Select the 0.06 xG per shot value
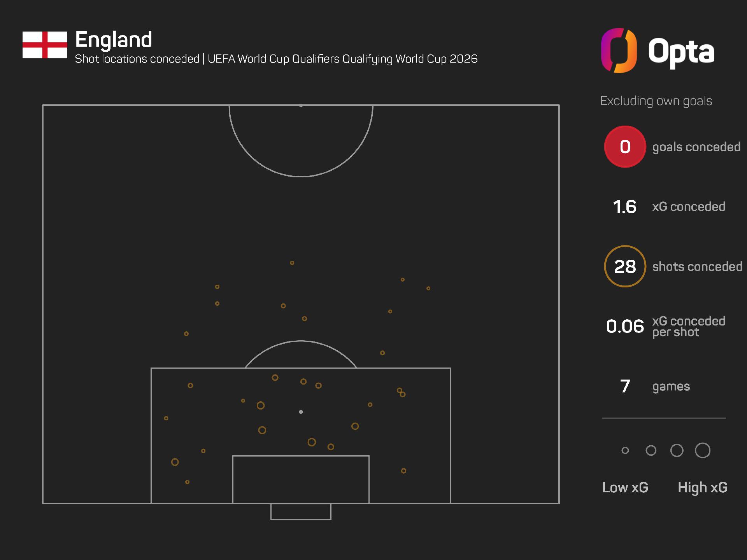The image size is (747, 560). pyautogui.click(x=625, y=326)
